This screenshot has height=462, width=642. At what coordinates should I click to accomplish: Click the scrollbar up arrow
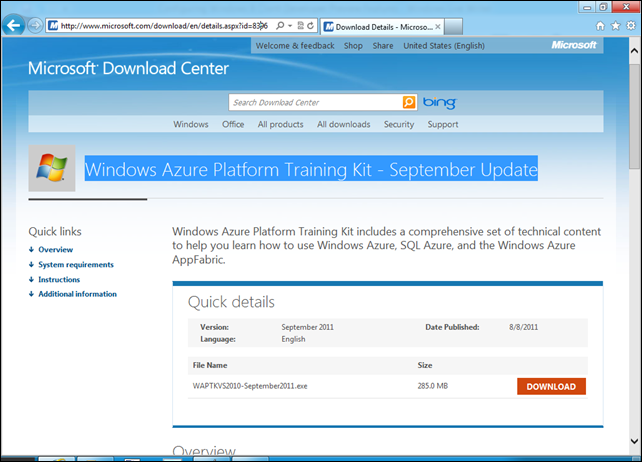pyautogui.click(x=634, y=51)
